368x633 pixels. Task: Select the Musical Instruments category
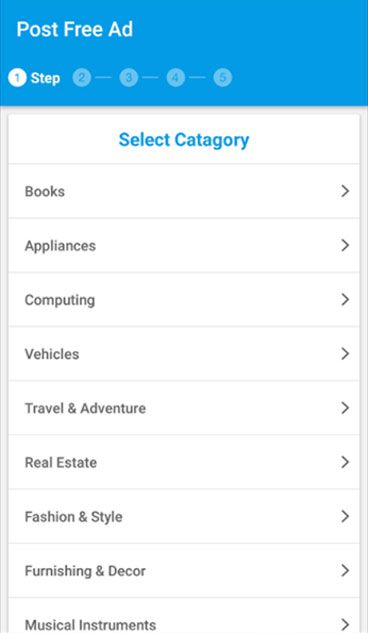click(90, 625)
